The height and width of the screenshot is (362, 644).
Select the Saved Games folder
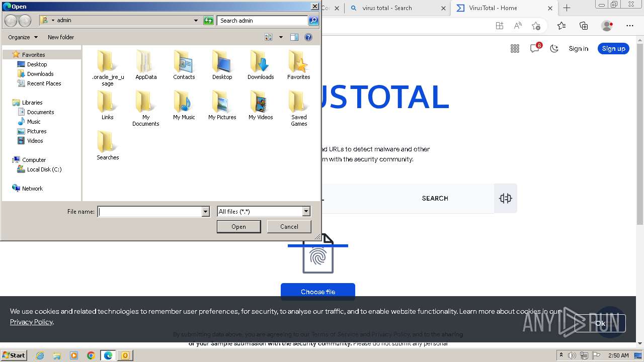[x=299, y=108]
